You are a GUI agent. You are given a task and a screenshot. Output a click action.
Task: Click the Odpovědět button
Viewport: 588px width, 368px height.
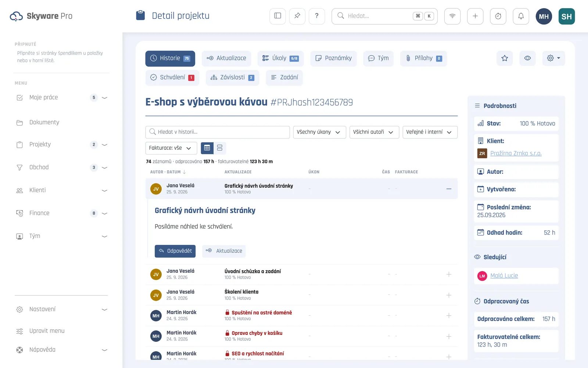click(175, 251)
